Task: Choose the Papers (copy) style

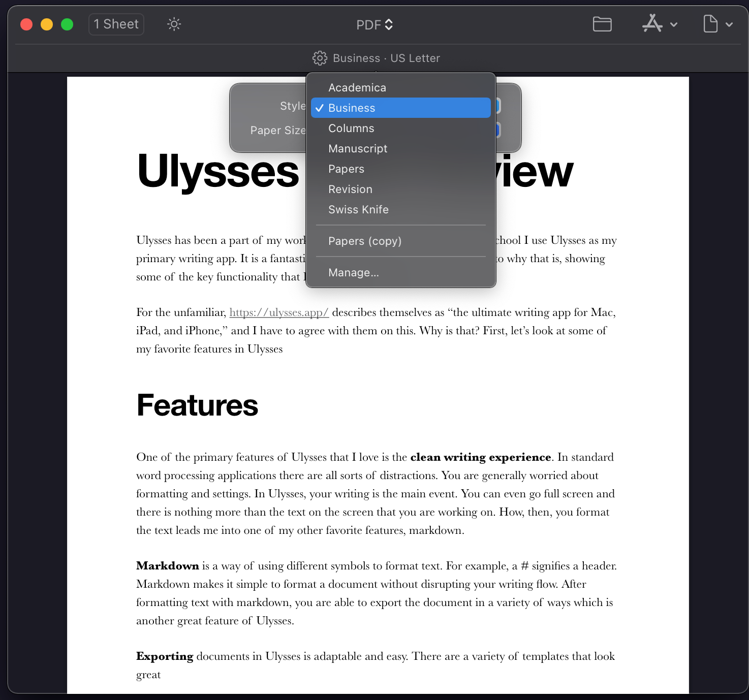Action: click(365, 241)
